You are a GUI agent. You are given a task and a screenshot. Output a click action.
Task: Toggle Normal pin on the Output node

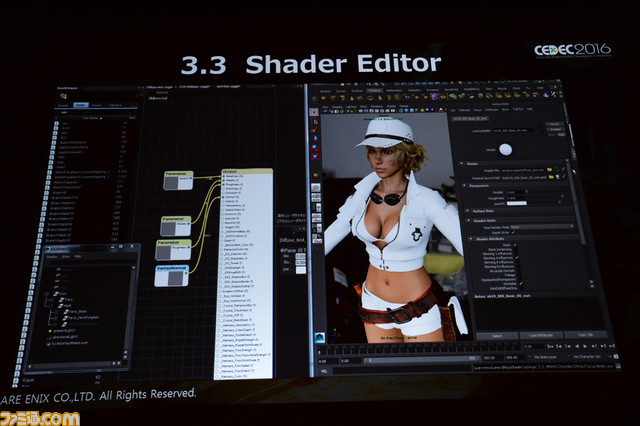[223, 197]
